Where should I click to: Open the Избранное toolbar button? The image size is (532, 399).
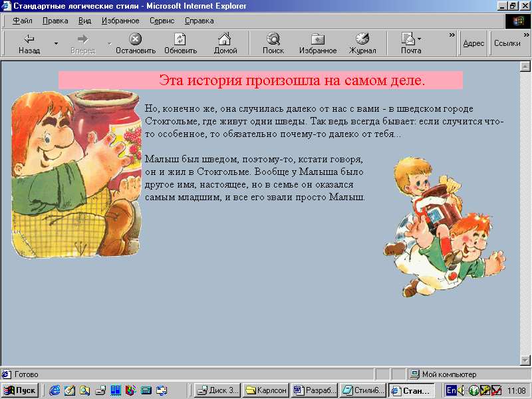coord(318,43)
